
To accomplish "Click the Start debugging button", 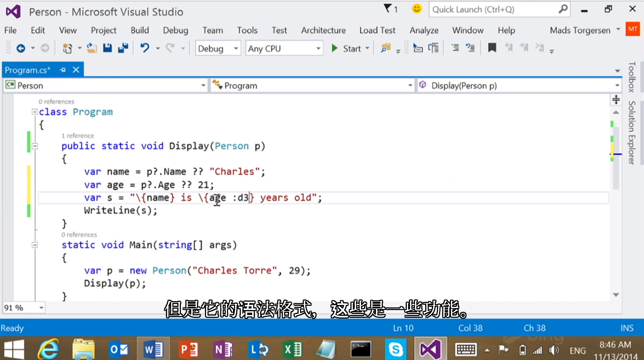I will point(346,48).
